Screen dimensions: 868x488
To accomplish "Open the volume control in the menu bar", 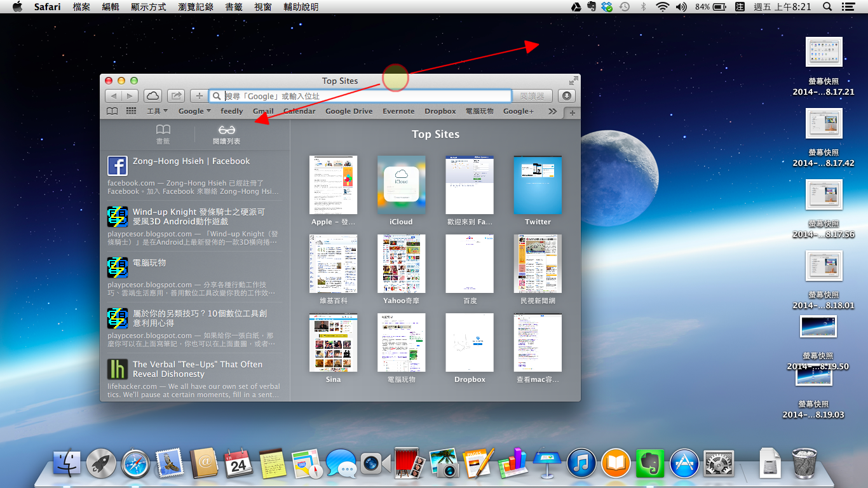I will click(x=682, y=7).
